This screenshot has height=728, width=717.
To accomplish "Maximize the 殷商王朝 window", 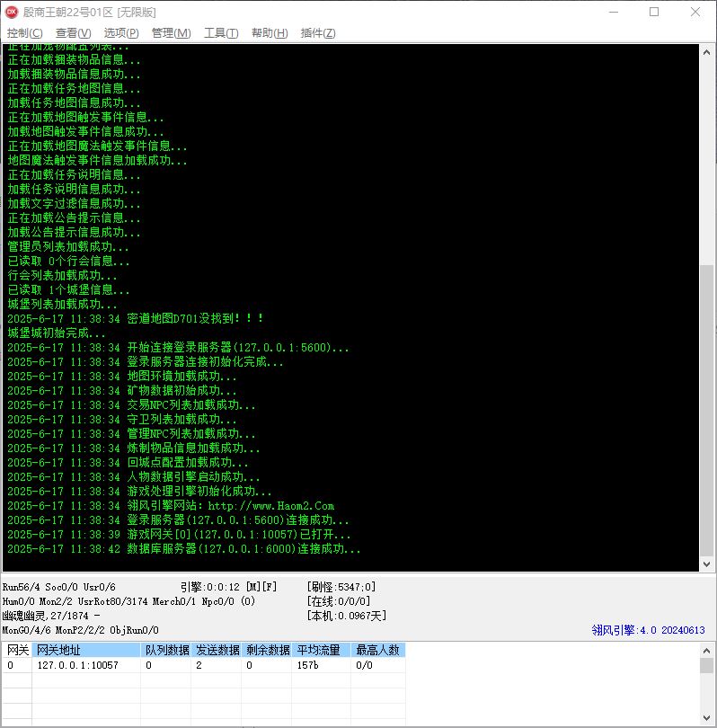I will coord(654,12).
